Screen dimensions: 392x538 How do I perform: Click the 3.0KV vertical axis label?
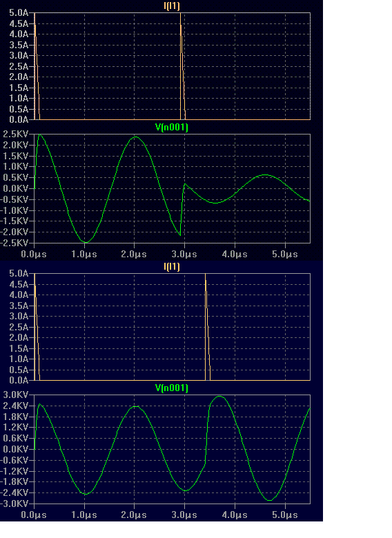[x=15, y=395]
